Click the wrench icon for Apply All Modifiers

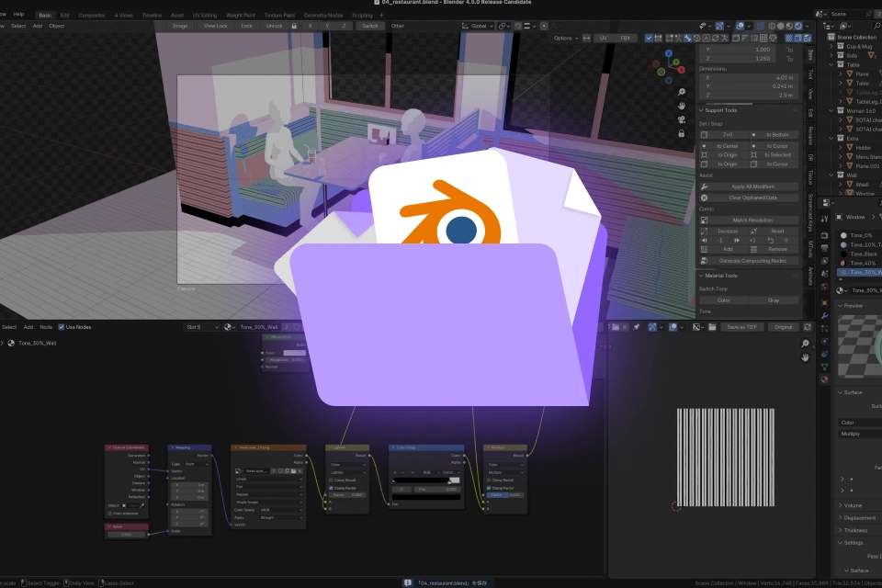(x=704, y=187)
